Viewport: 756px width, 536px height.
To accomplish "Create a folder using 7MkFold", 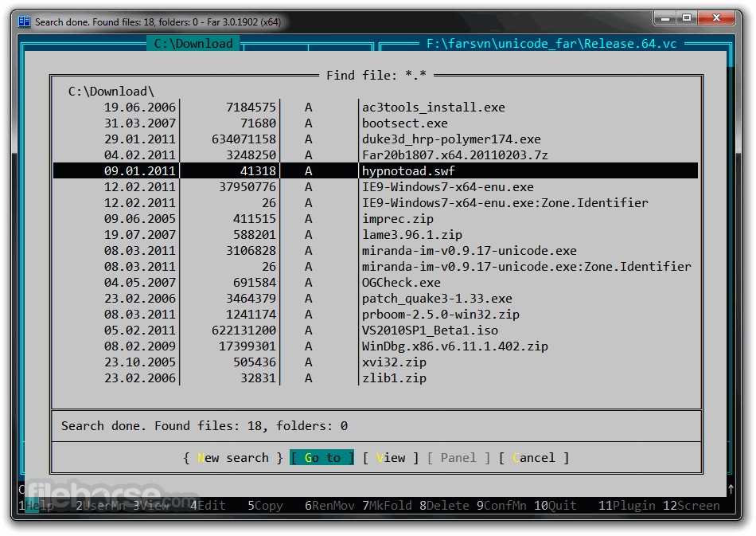I will coord(387,506).
